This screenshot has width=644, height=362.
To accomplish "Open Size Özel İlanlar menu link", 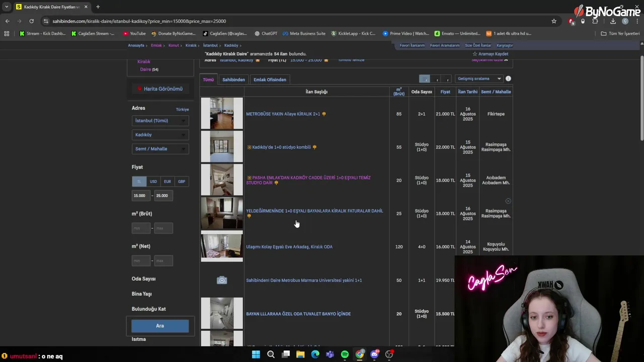I will tap(478, 45).
